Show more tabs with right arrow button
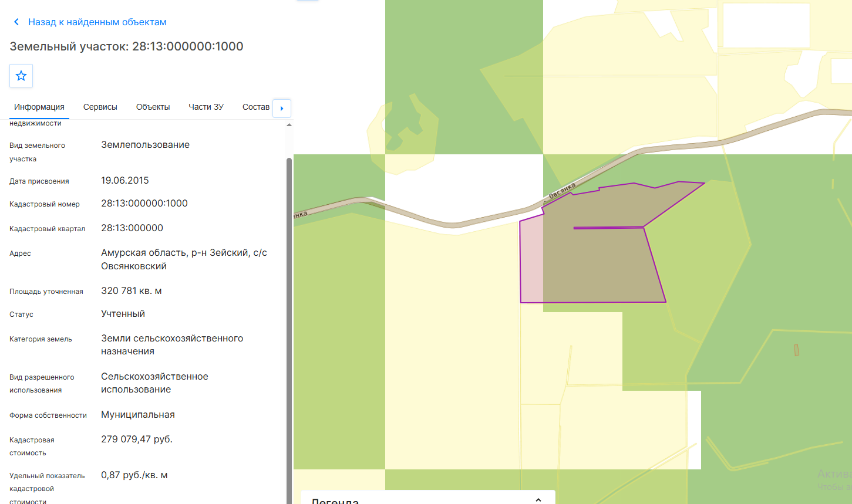Screen dimensions: 852x504 coord(282,109)
